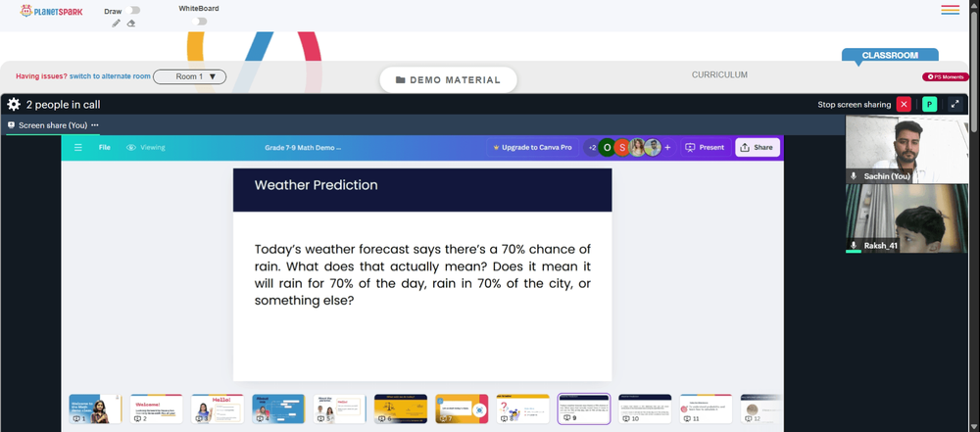
Task: Click the PS Moments badge
Action: pos(946,76)
